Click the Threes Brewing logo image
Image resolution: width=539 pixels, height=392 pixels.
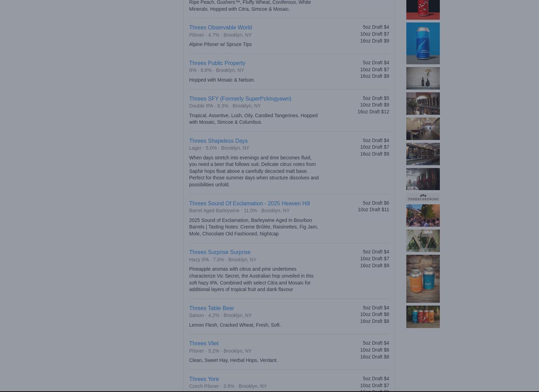[x=423, y=197]
